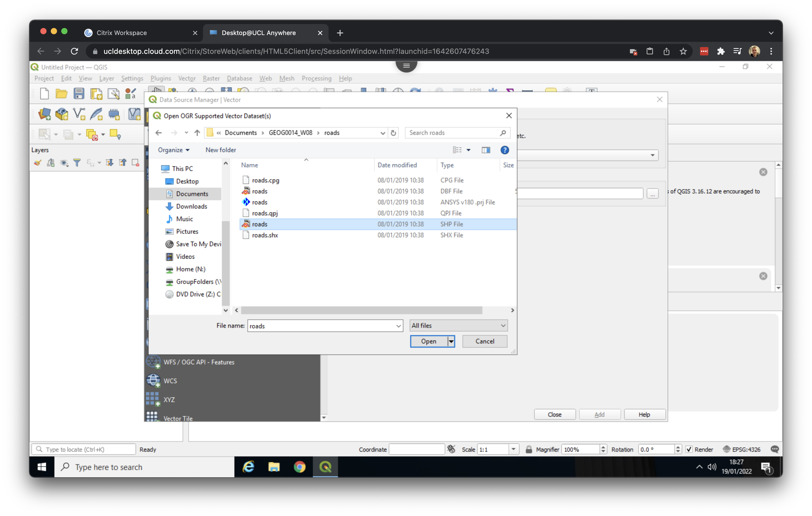The image size is (812, 516).
Task: Click the horizontal scrollbar in file list
Action: pyautogui.click(x=361, y=310)
